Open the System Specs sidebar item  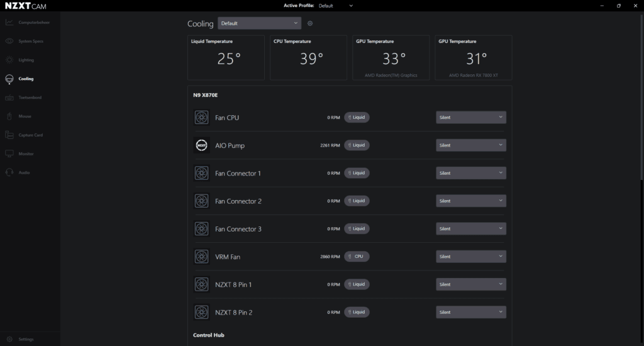pos(25,41)
